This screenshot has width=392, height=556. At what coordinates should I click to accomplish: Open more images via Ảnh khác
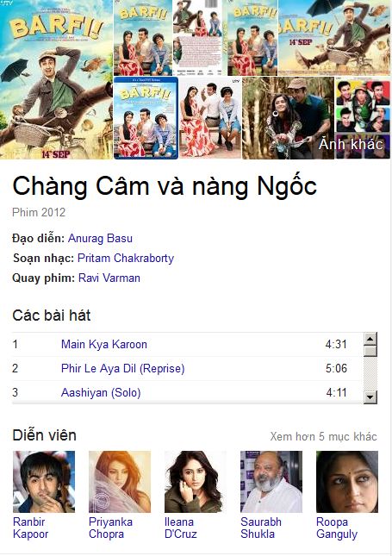click(351, 144)
